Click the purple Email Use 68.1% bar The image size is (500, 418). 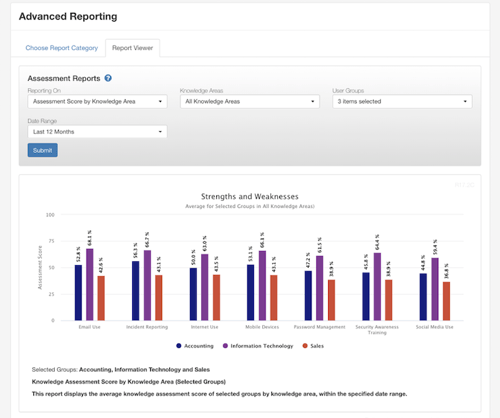coord(90,284)
